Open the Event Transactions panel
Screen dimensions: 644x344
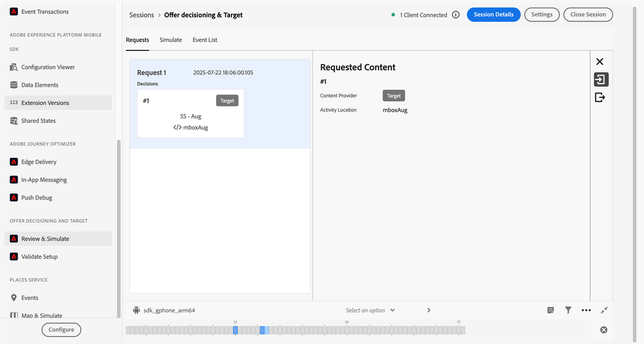45,11
